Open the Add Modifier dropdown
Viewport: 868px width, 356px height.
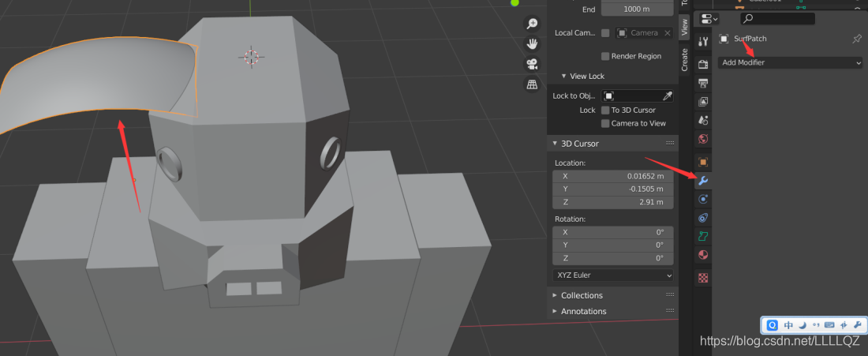click(x=790, y=62)
